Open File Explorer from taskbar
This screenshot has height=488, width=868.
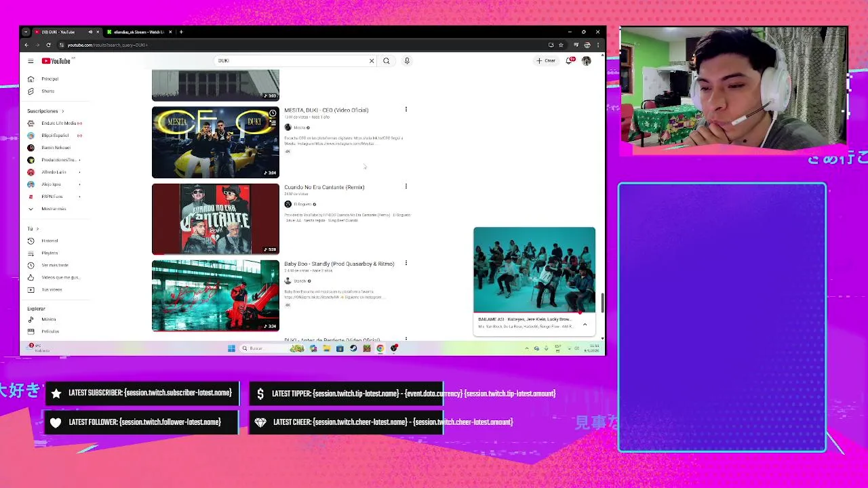coord(326,348)
